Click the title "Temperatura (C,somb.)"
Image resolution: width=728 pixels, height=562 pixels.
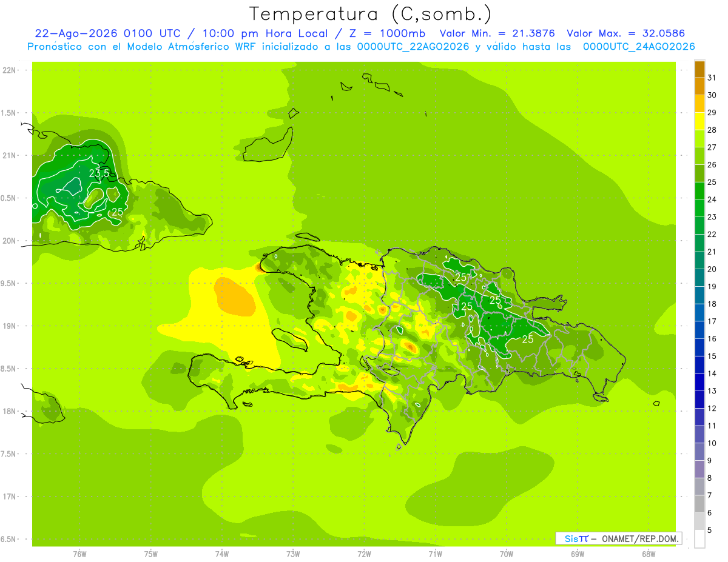pos(371,14)
